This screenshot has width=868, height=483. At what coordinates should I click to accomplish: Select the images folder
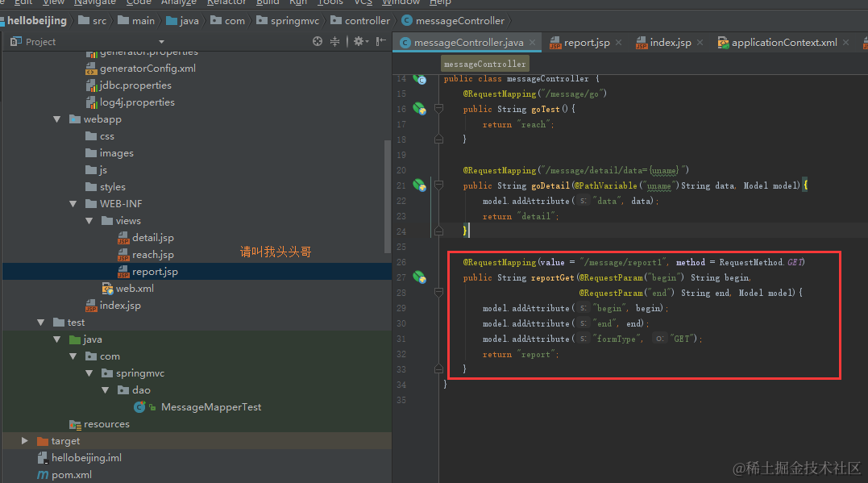tap(116, 153)
